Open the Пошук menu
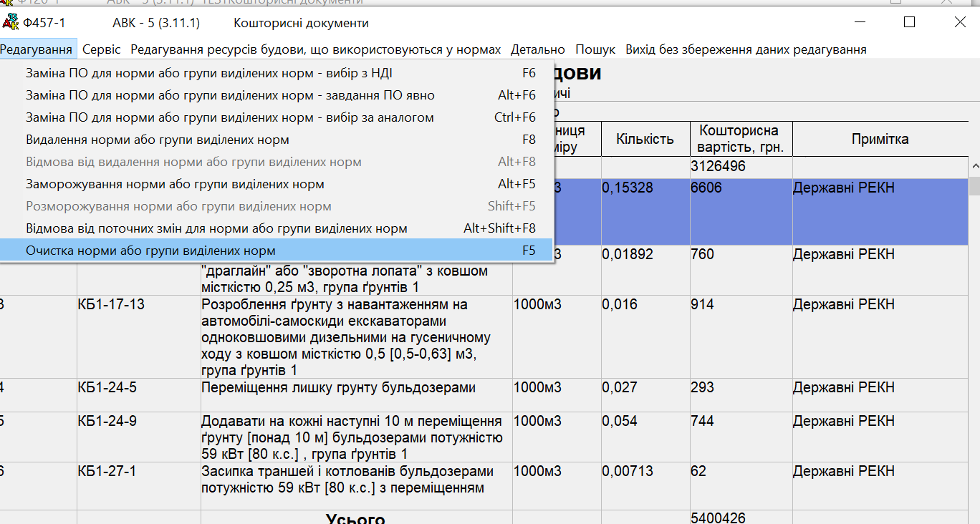Screen dimensions: 980x524 [595, 49]
